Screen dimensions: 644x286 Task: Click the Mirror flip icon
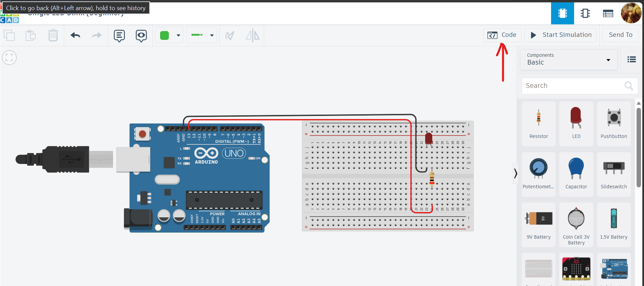pyautogui.click(x=253, y=35)
